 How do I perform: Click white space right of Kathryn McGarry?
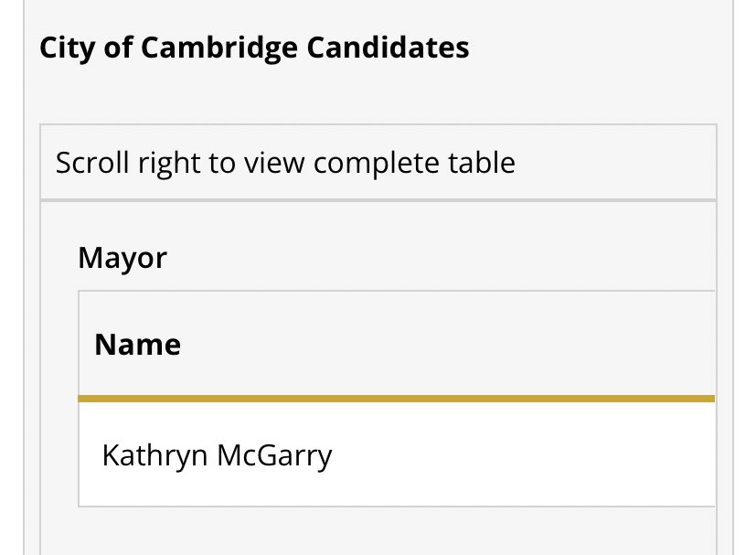[x=523, y=454]
